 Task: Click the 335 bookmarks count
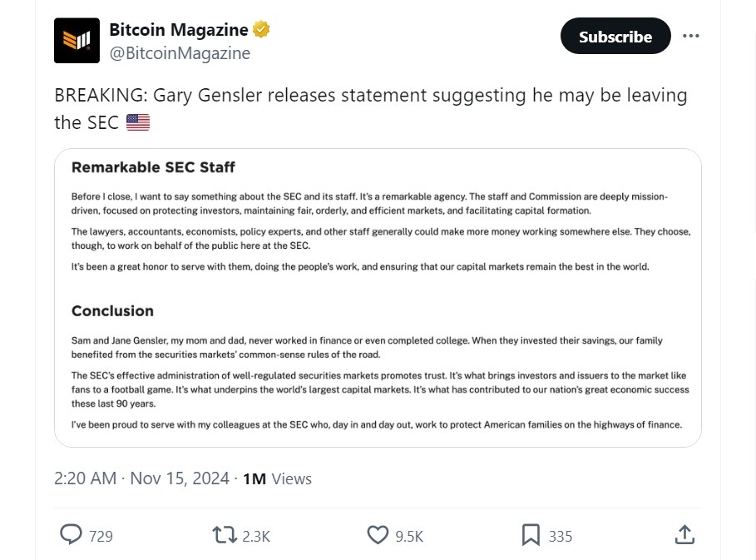(x=561, y=536)
